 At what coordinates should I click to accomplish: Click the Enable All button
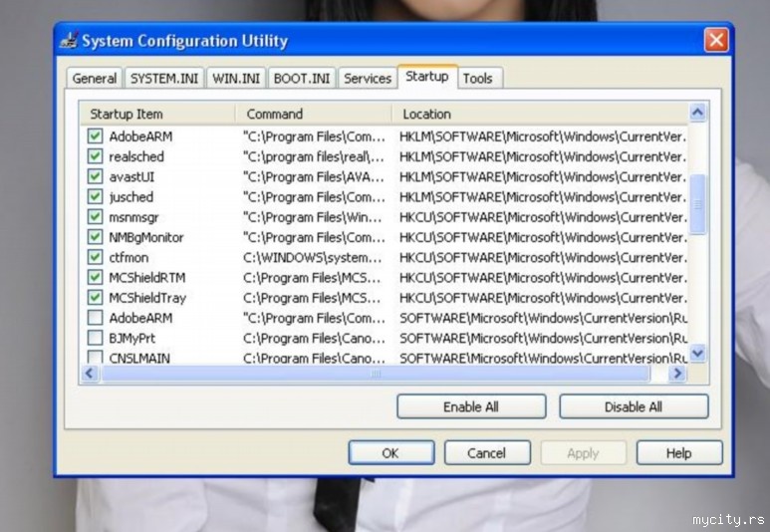coord(471,406)
